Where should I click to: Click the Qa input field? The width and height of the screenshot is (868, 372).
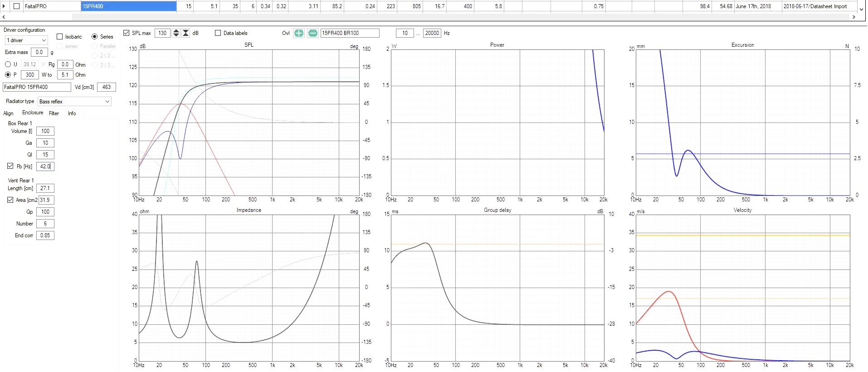coord(45,143)
